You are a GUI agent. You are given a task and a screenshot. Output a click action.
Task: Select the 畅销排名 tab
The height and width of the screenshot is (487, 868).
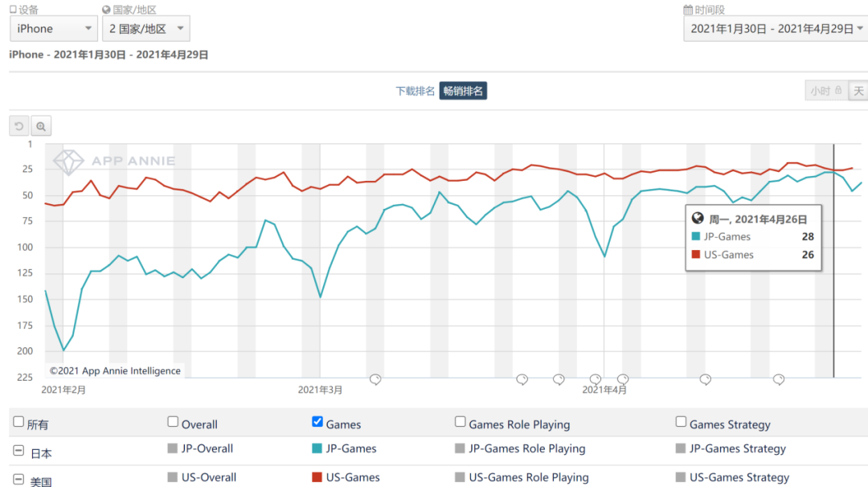pos(463,91)
